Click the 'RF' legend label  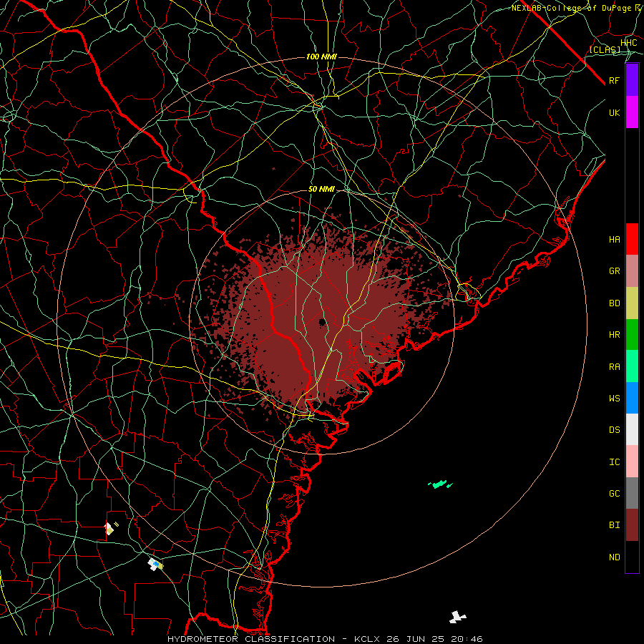click(615, 80)
